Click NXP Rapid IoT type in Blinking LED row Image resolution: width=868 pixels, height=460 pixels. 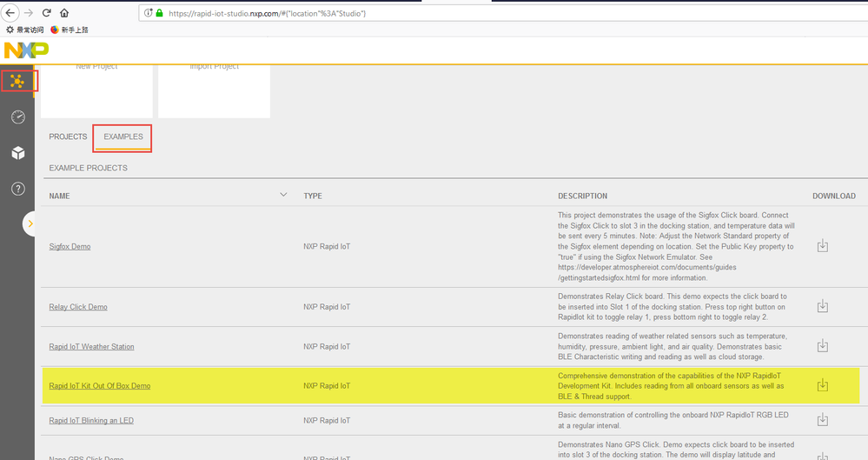[x=327, y=421]
